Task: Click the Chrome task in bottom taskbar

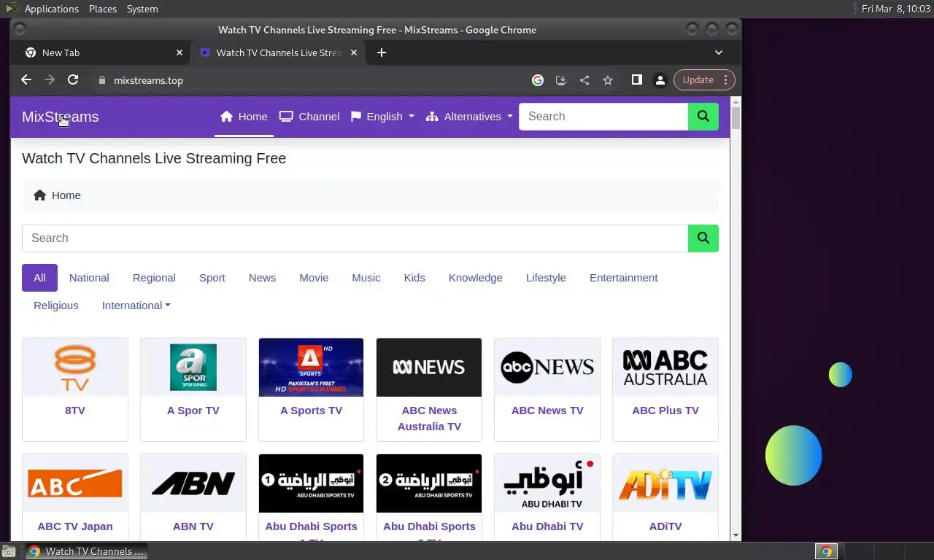Action: point(86,551)
